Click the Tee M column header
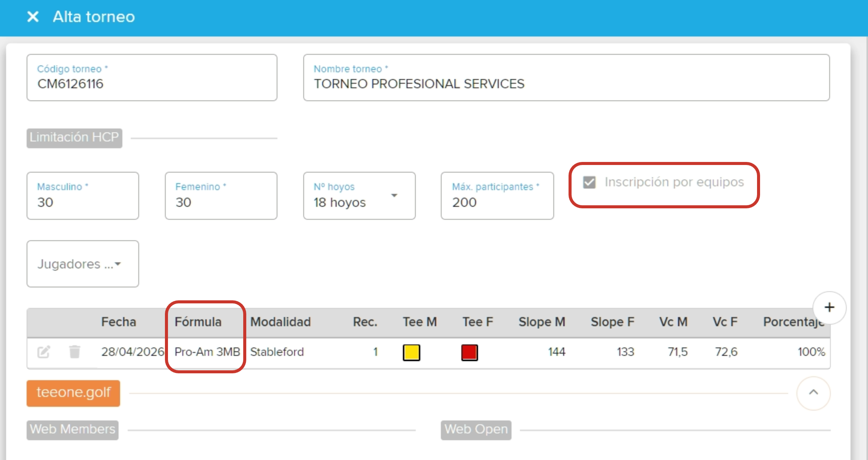The image size is (868, 460). tap(420, 322)
